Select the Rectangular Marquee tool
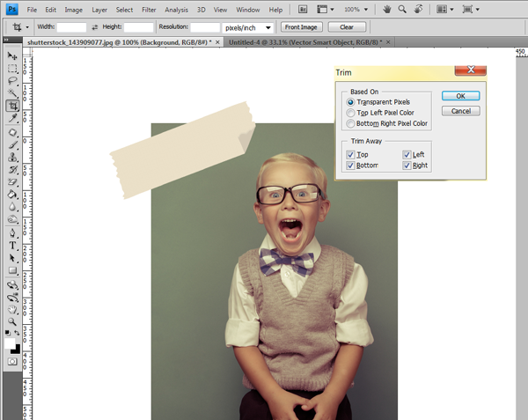This screenshot has height=420, width=528. 12,69
